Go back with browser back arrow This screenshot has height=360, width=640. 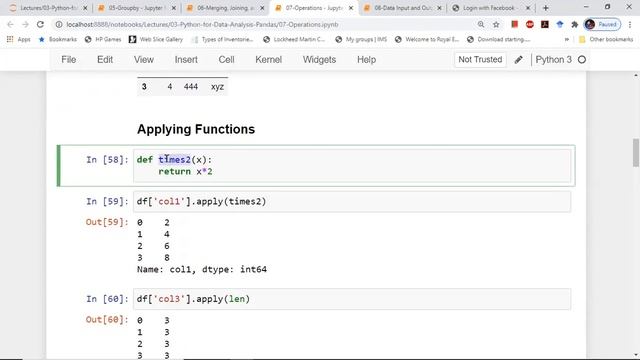click(x=11, y=24)
